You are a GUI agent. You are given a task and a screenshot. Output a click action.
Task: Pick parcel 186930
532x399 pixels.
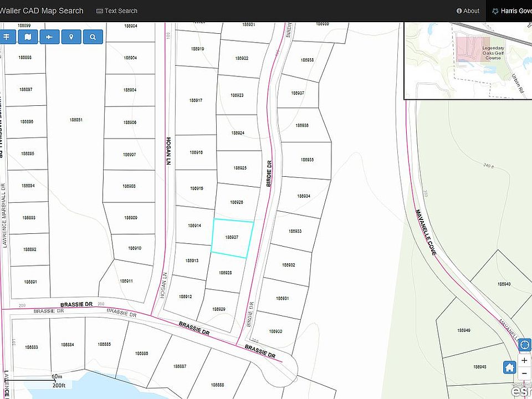coord(275,331)
